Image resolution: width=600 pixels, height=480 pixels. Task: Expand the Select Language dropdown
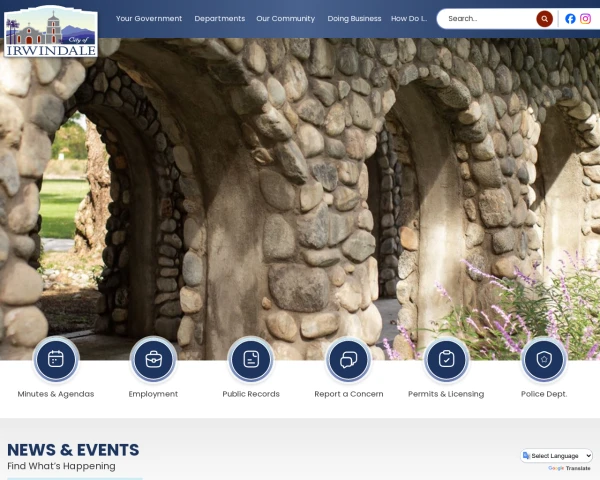coord(557,456)
